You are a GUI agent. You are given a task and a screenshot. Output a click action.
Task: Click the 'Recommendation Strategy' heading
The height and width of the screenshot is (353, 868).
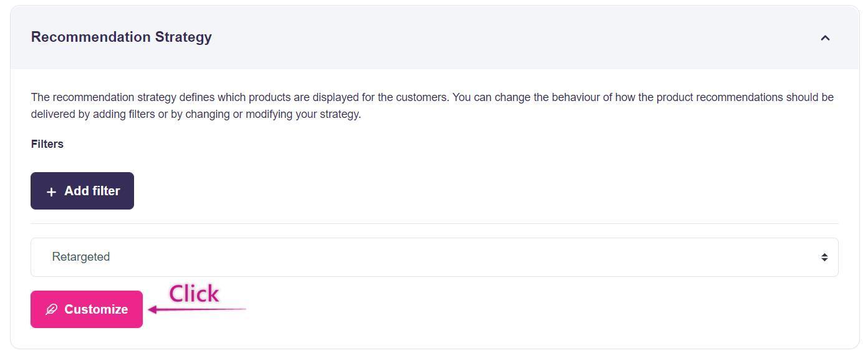(x=122, y=37)
